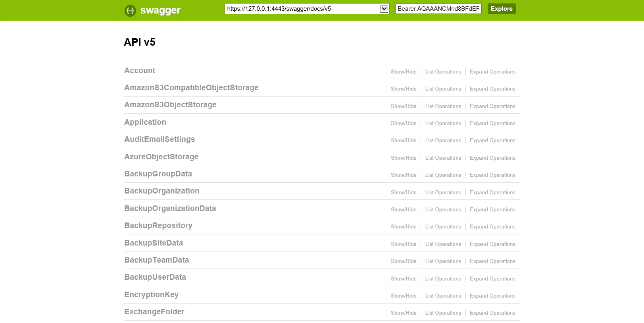The image size is (644, 323).
Task: Open the BackupTeamData heading
Action: pyautogui.click(x=156, y=260)
